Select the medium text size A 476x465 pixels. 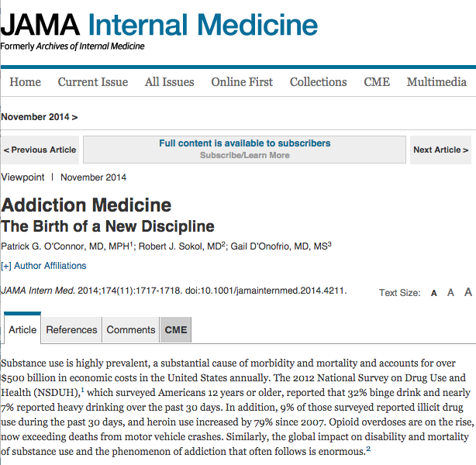[x=450, y=292]
